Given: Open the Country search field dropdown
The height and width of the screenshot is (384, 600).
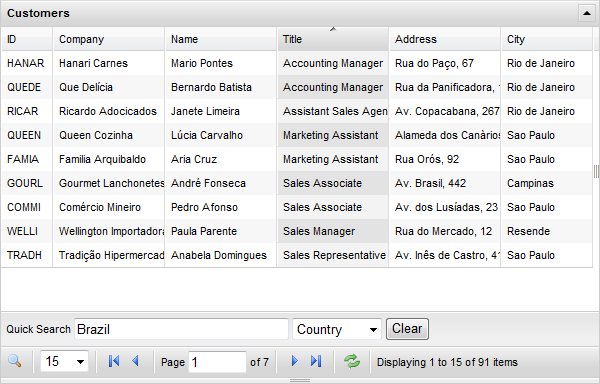Looking at the screenshot, I should (337, 329).
